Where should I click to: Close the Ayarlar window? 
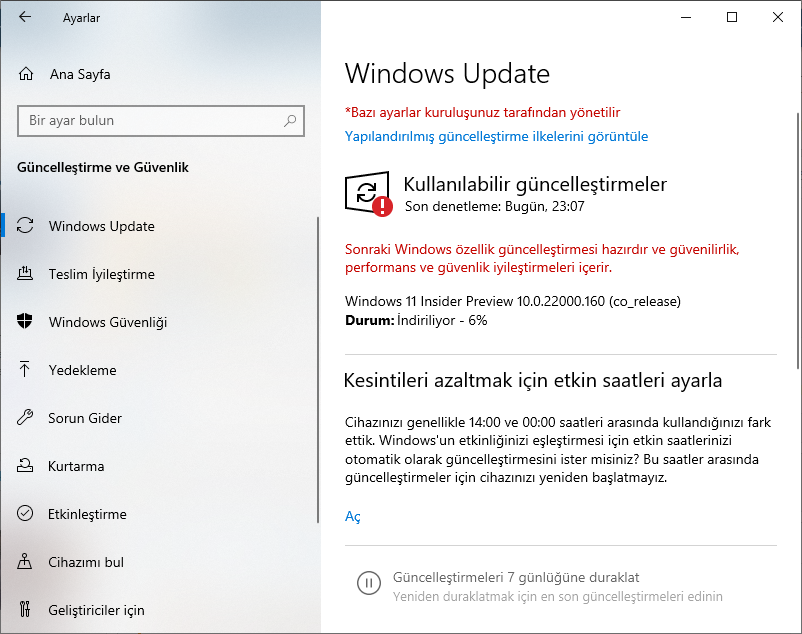coord(778,17)
